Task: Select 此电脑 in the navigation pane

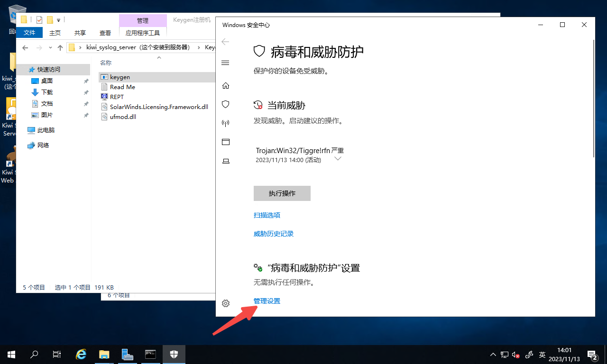Action: 46,130
